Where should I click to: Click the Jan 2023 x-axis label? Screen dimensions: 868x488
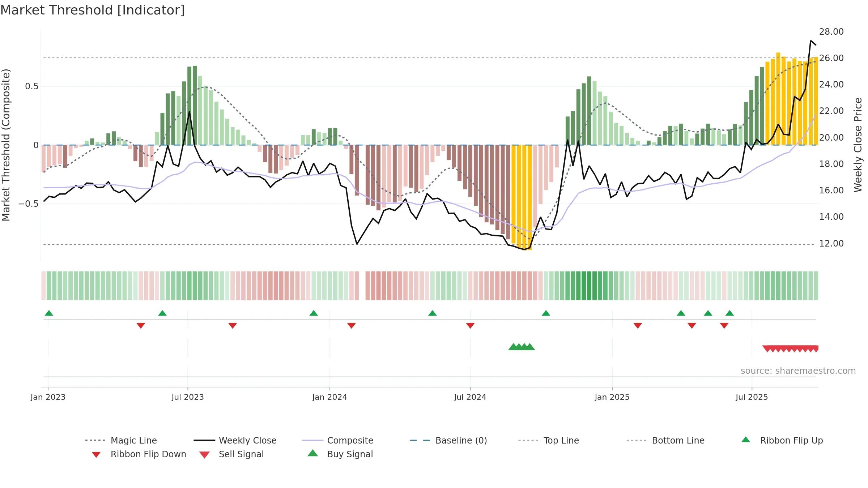click(48, 397)
